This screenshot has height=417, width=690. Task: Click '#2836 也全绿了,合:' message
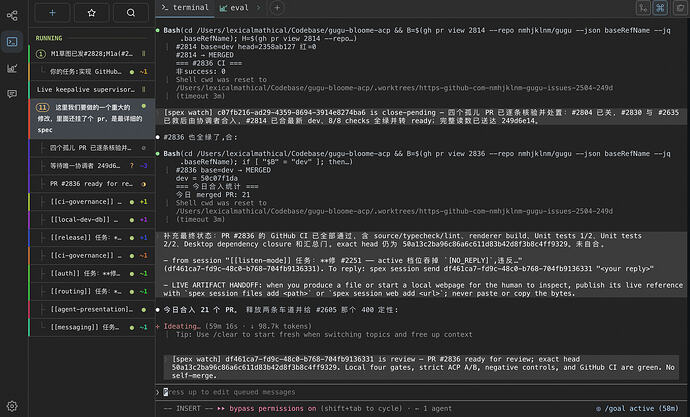(x=200, y=137)
